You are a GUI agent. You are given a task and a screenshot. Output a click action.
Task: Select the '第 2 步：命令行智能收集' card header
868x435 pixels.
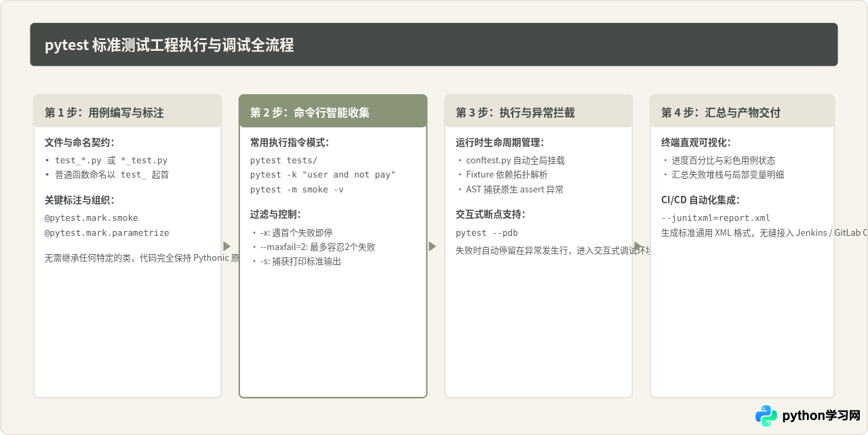coord(333,111)
